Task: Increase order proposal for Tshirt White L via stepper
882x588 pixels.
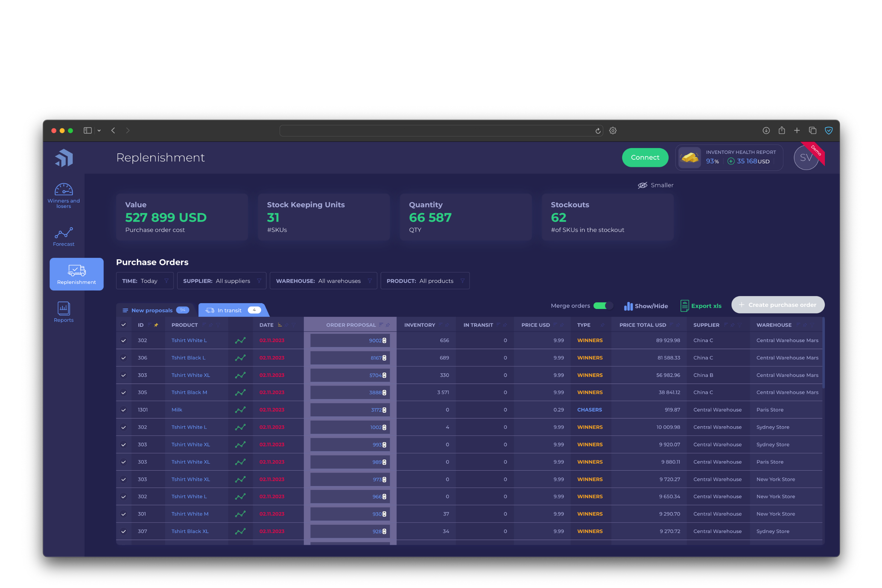Action: pos(384,339)
